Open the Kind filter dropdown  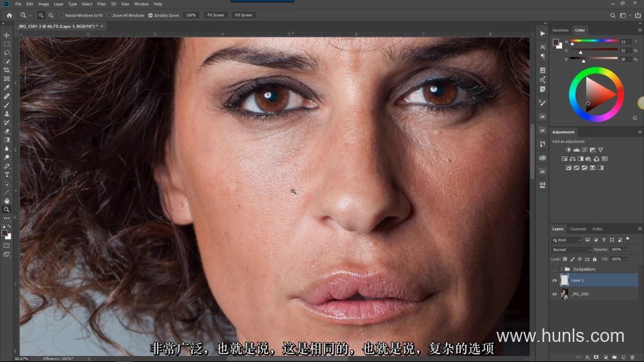[566, 240]
